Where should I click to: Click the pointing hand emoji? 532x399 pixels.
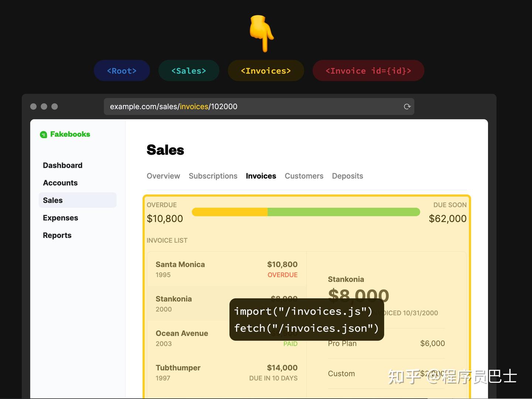point(262,33)
